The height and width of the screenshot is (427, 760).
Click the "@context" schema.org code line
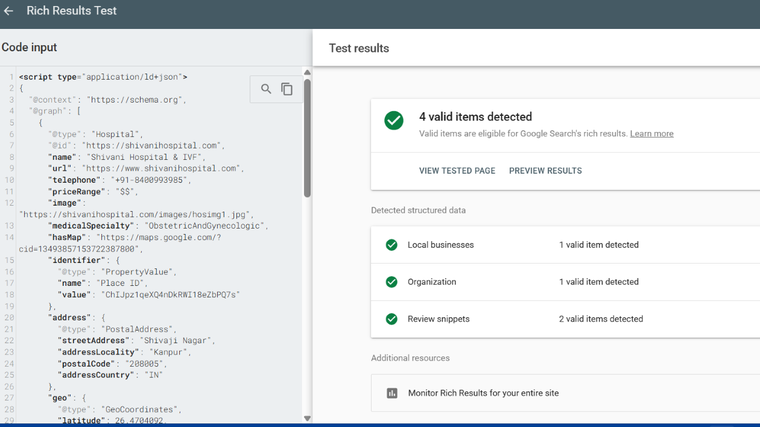[x=108, y=100]
